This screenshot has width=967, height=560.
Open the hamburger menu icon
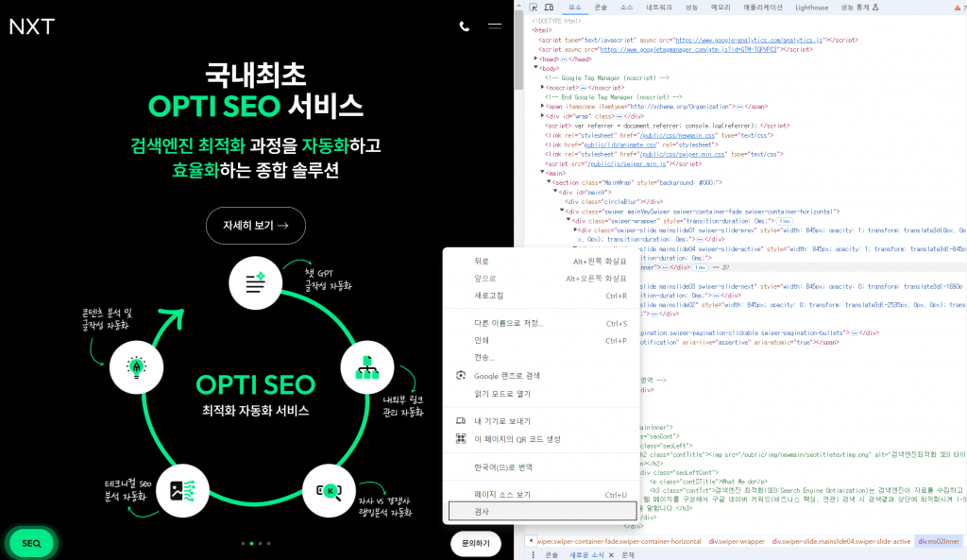pyautogui.click(x=494, y=26)
